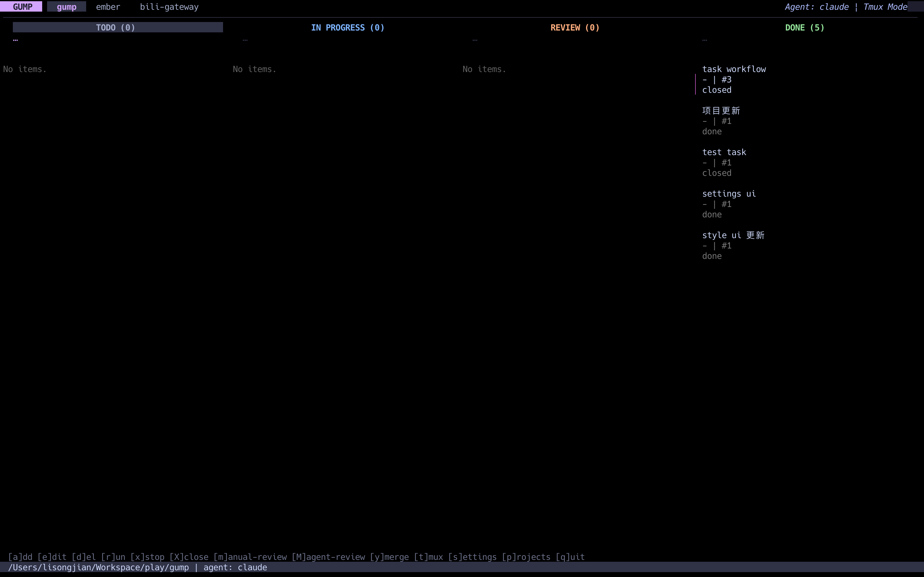Select the gump project tab
This screenshot has height=577, width=924.
[x=66, y=7]
